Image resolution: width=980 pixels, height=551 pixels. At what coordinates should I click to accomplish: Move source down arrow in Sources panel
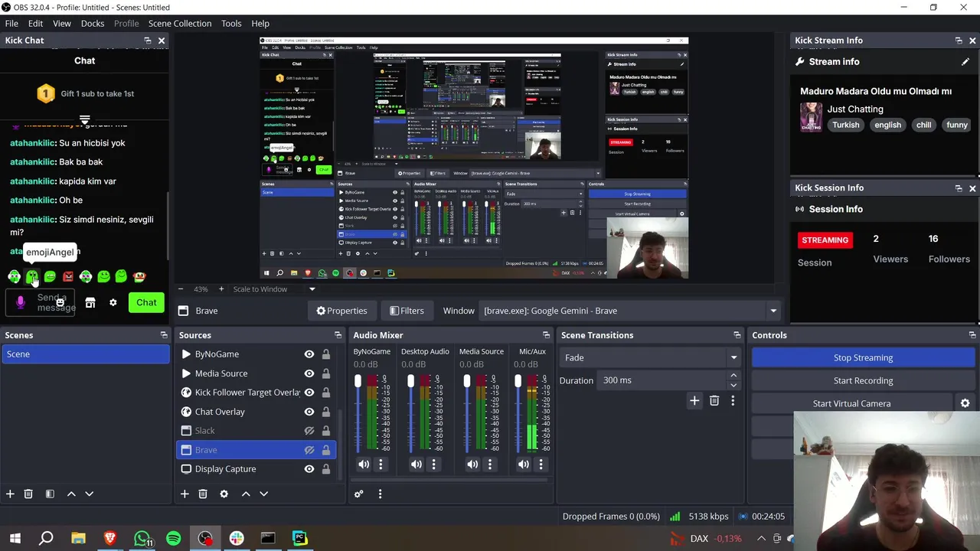pos(263,494)
